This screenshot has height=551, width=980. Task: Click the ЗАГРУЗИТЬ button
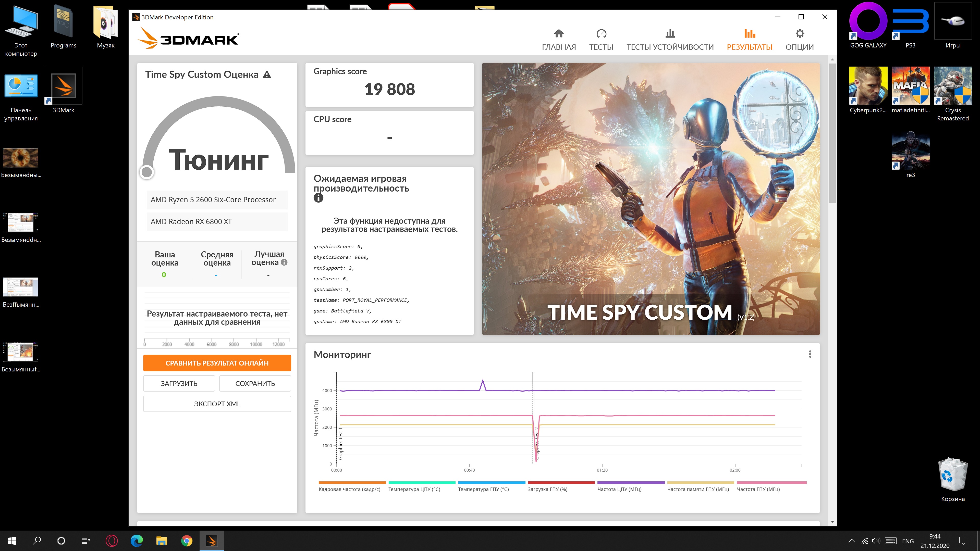(179, 383)
